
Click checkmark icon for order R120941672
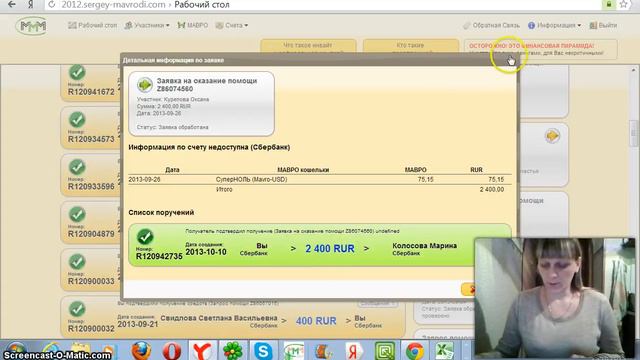tap(77, 72)
